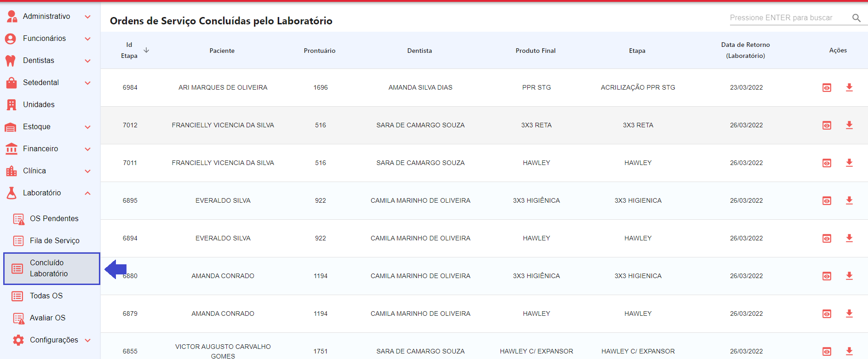Click the search magnifier icon
Image resolution: width=868 pixels, height=359 pixels.
(x=856, y=18)
